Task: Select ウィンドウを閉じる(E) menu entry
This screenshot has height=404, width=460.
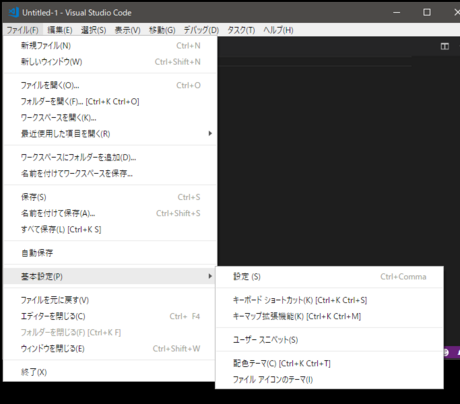Action: click(x=110, y=349)
